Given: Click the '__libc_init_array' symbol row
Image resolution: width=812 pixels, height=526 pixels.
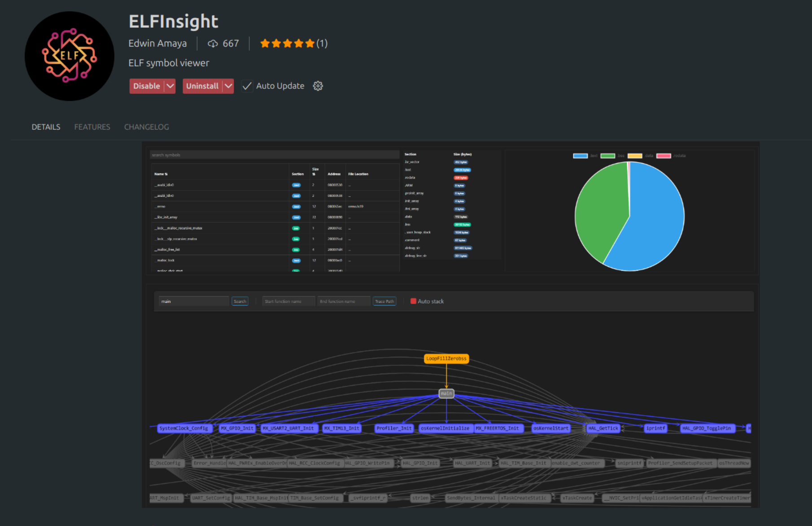Looking at the screenshot, I should [x=275, y=217].
